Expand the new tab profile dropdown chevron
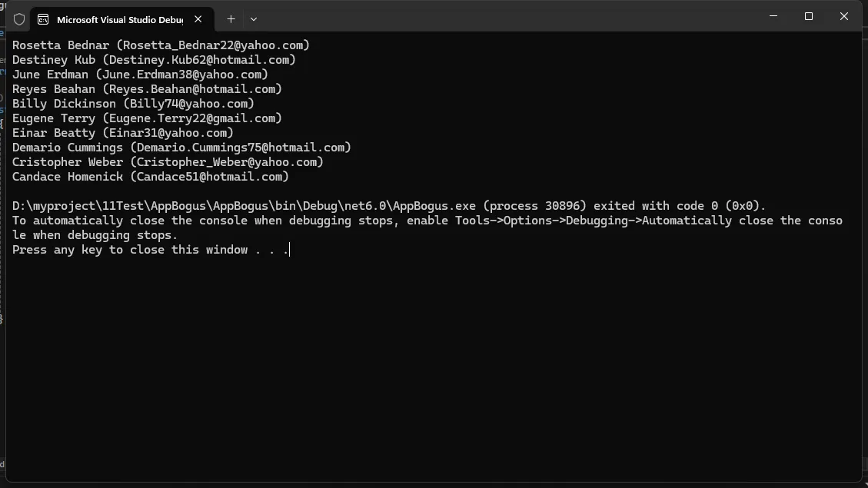The width and height of the screenshot is (868, 488). pyautogui.click(x=254, y=19)
